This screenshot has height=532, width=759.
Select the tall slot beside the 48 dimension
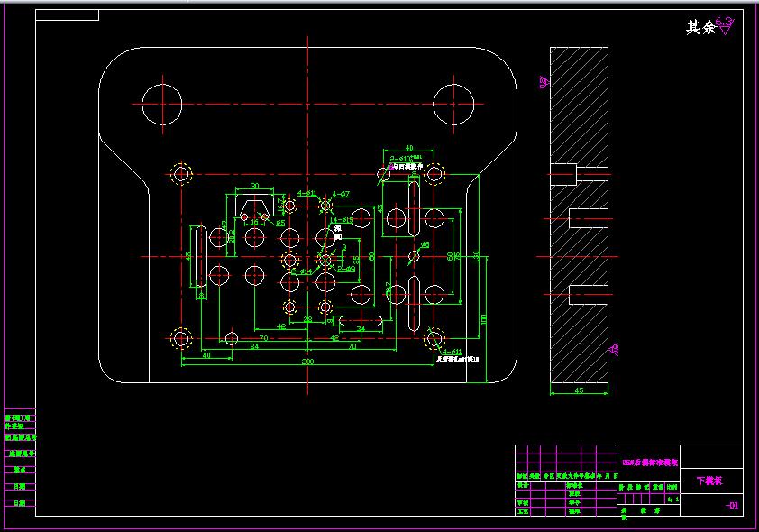(x=200, y=257)
